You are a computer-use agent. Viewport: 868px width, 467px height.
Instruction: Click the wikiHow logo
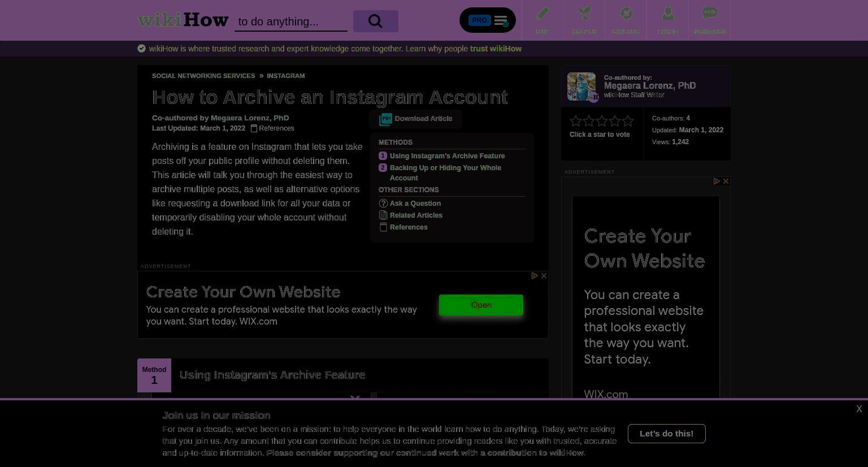(x=183, y=20)
